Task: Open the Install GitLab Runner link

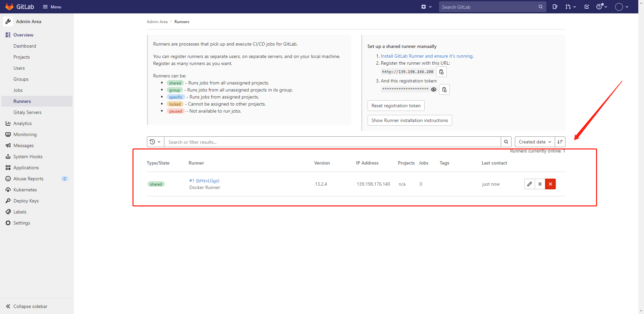Action: [x=427, y=56]
